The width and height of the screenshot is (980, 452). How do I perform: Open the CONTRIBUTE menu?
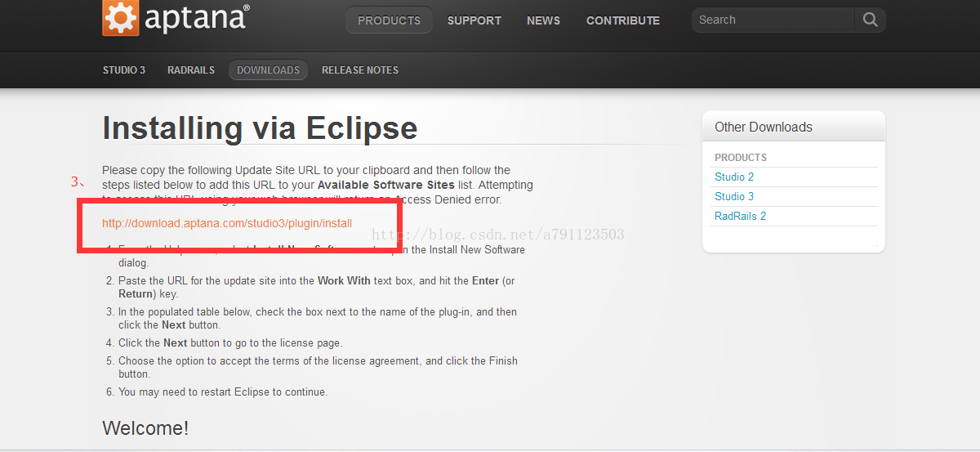coord(623,20)
